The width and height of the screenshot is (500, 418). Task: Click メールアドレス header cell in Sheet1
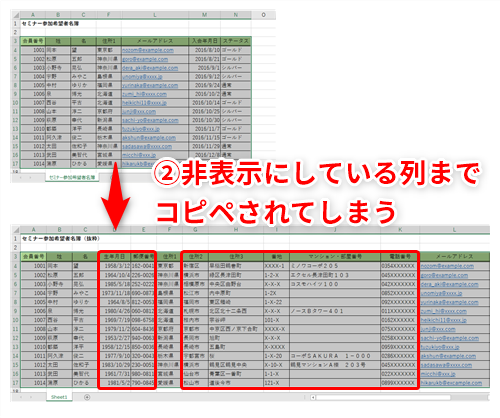[455, 257]
